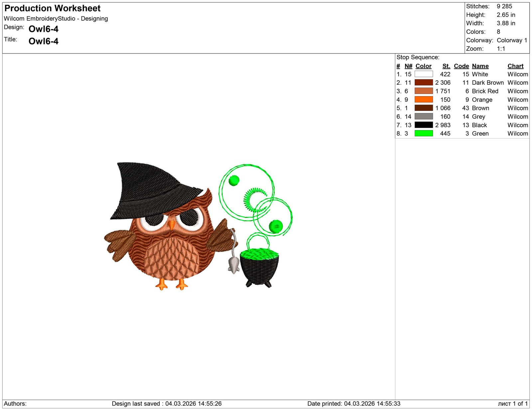This screenshot has height=409, width=532.
Task: Click the Brown color swatch in row 5
Action: [423, 108]
